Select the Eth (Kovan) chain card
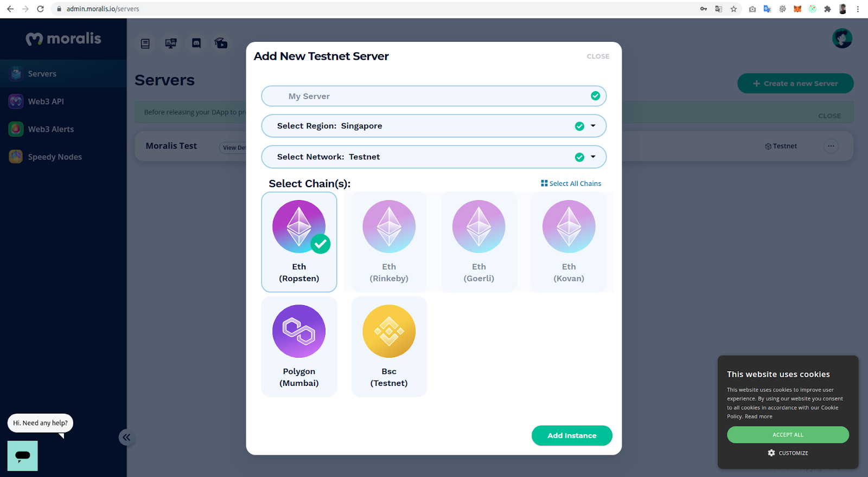The image size is (868, 477). (x=569, y=242)
